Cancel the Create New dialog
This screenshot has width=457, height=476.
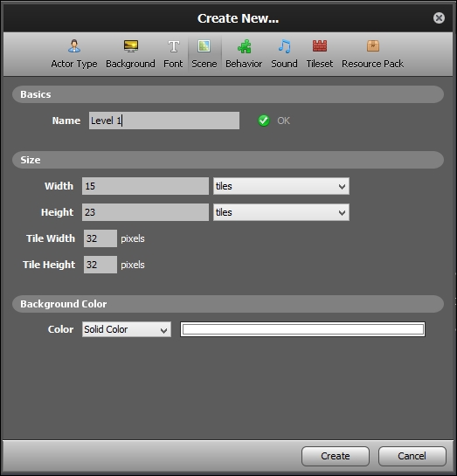412,456
